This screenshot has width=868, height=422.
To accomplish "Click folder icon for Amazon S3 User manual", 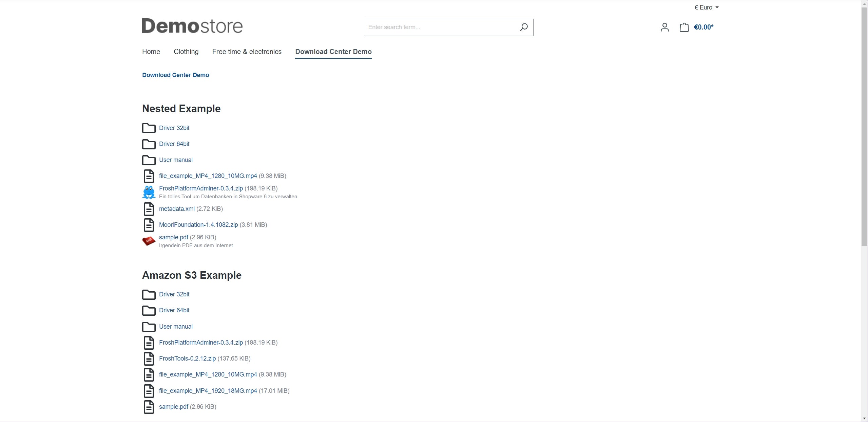I will pos(149,327).
